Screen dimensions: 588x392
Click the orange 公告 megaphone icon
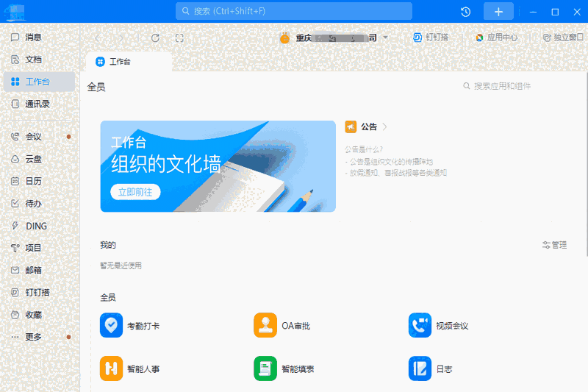(351, 126)
